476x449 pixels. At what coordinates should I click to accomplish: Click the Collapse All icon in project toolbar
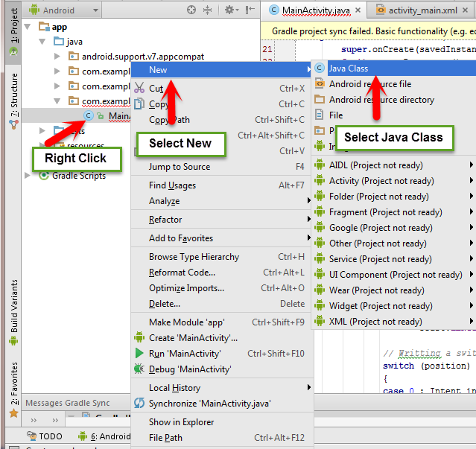click(207, 10)
